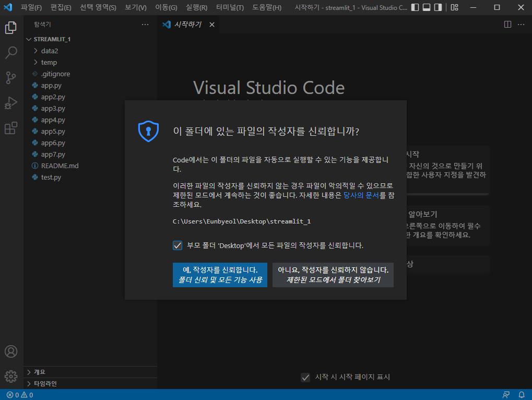Open app5.py in the explorer
The width and height of the screenshot is (532, 400).
pos(90,131)
